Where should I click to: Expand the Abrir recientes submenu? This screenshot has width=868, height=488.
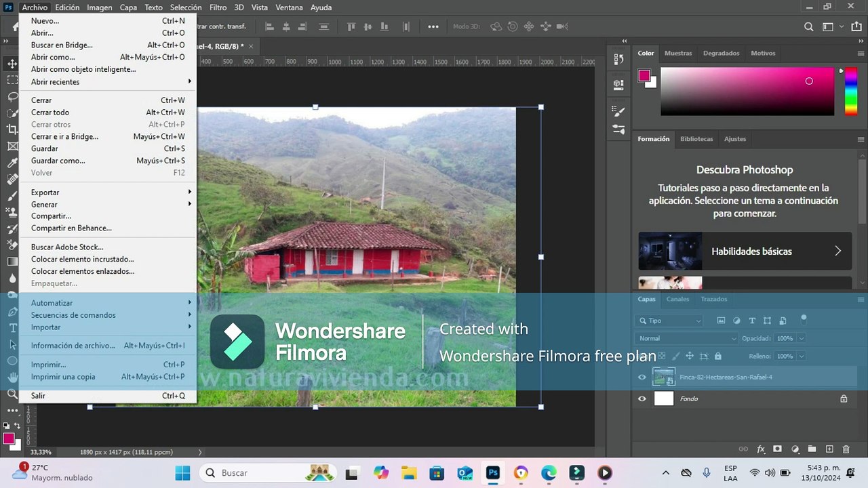[x=108, y=82]
